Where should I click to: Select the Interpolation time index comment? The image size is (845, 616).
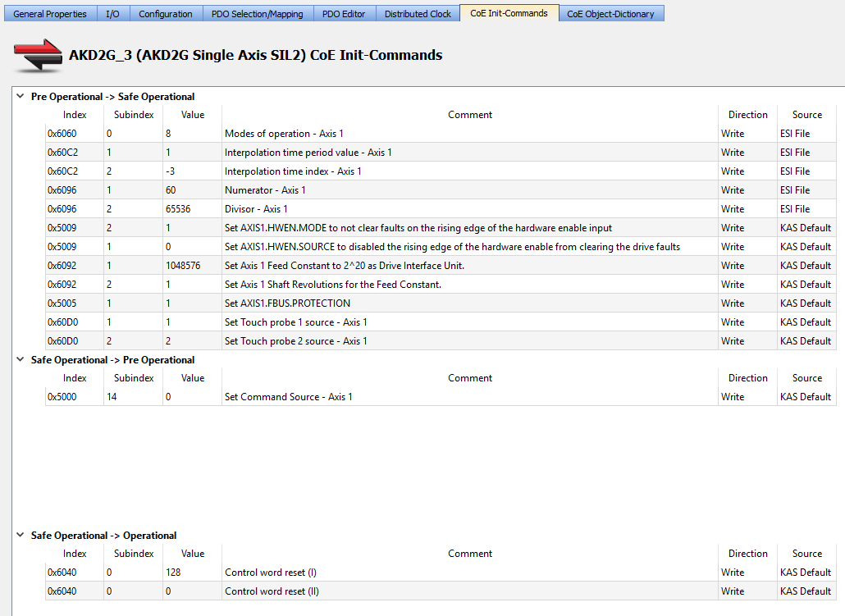pos(293,171)
